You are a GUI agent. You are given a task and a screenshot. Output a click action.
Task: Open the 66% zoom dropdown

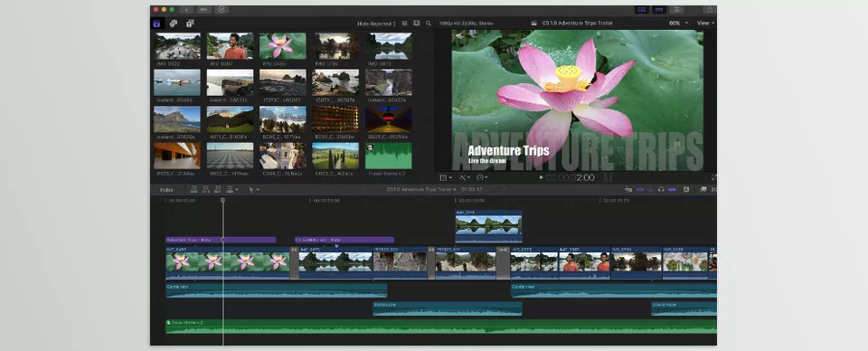tap(678, 24)
